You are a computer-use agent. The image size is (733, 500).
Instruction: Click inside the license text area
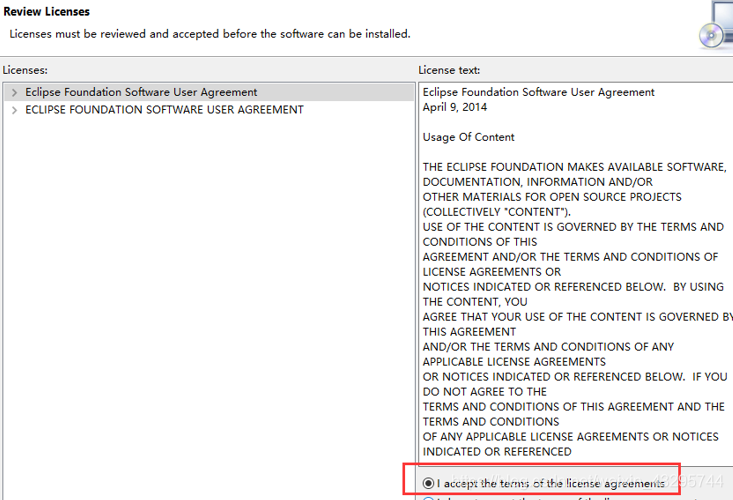point(576,273)
